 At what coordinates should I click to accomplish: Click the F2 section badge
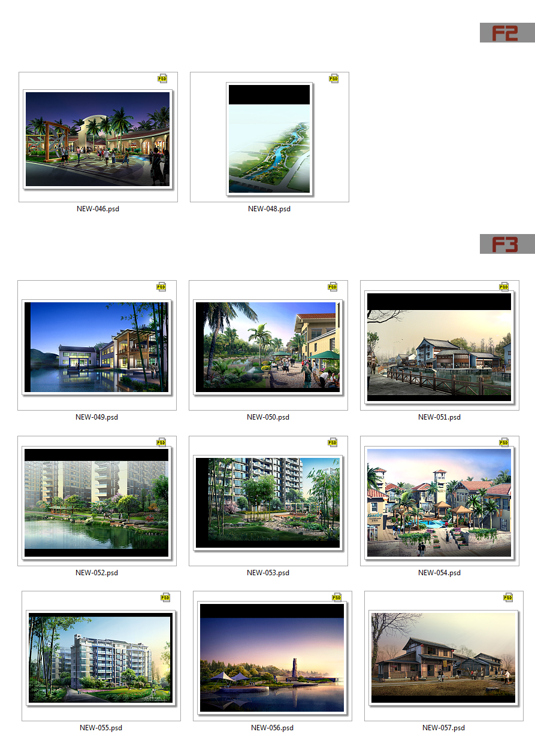(x=507, y=33)
